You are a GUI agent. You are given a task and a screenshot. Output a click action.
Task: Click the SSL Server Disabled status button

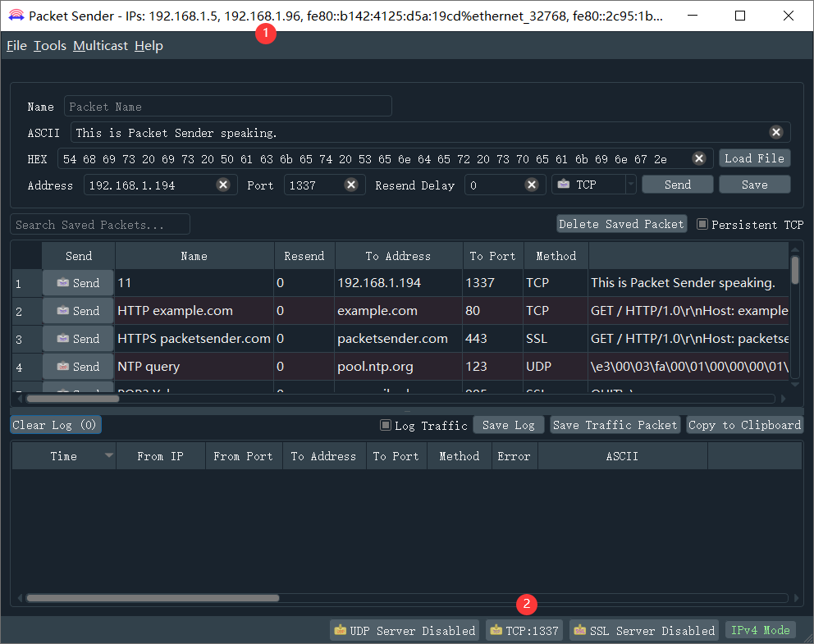coord(644,631)
